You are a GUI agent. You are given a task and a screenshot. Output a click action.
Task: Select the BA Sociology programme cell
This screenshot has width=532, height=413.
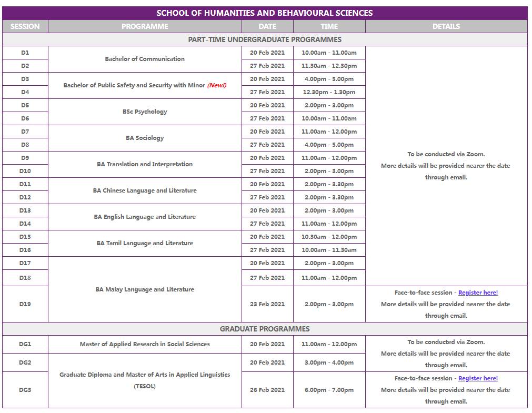[x=144, y=138]
